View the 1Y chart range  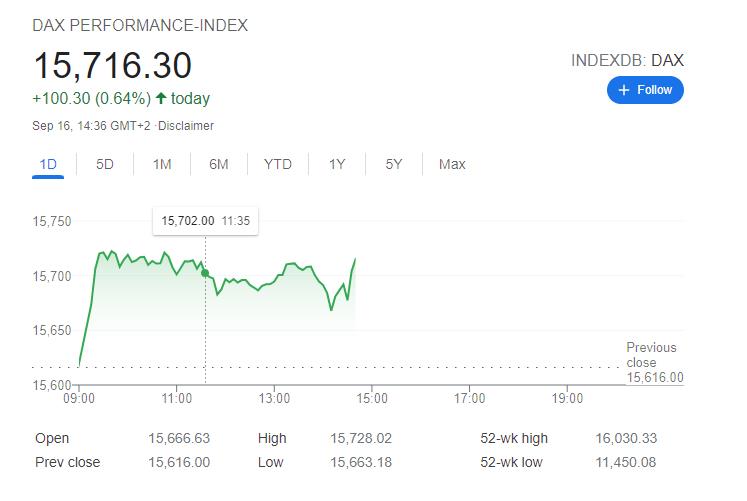point(337,165)
